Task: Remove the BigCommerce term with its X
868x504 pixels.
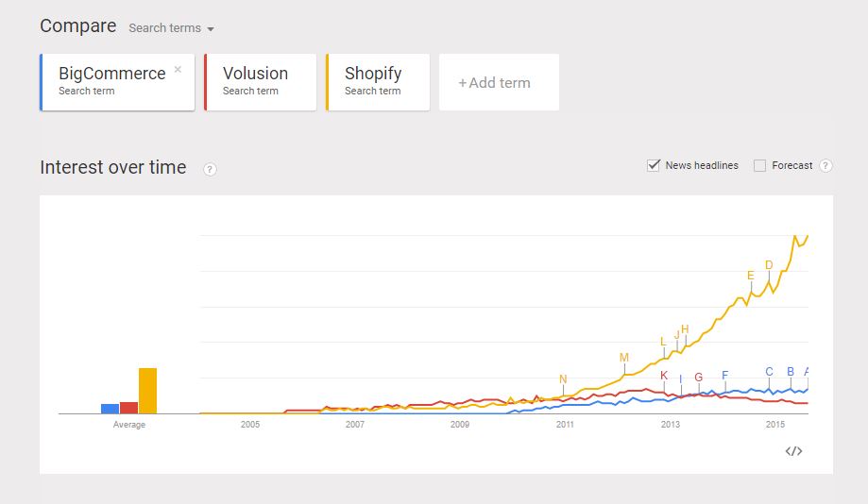Action: 178,69
